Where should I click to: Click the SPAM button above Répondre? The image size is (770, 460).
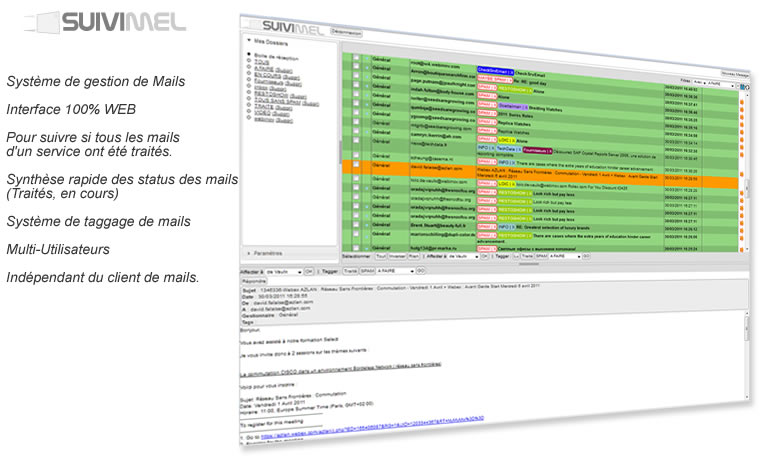pyautogui.click(x=367, y=271)
